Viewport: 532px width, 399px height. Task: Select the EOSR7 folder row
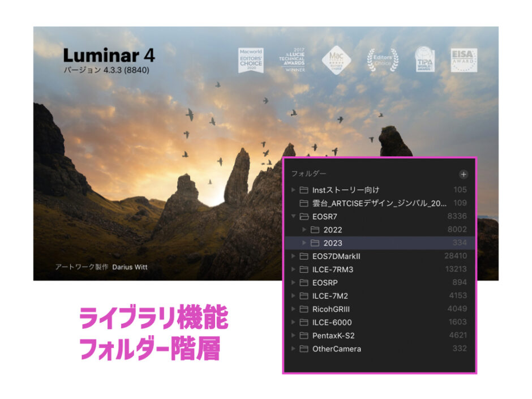[x=379, y=216]
